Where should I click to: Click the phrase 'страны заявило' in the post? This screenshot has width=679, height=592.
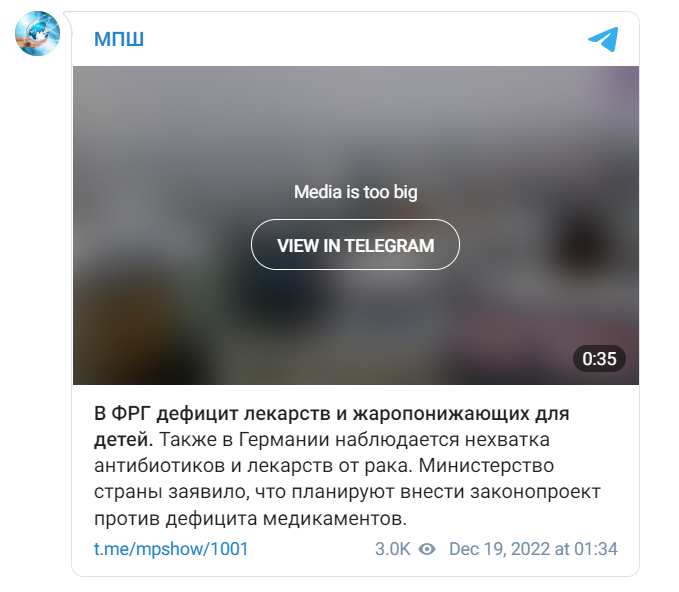[x=172, y=492]
